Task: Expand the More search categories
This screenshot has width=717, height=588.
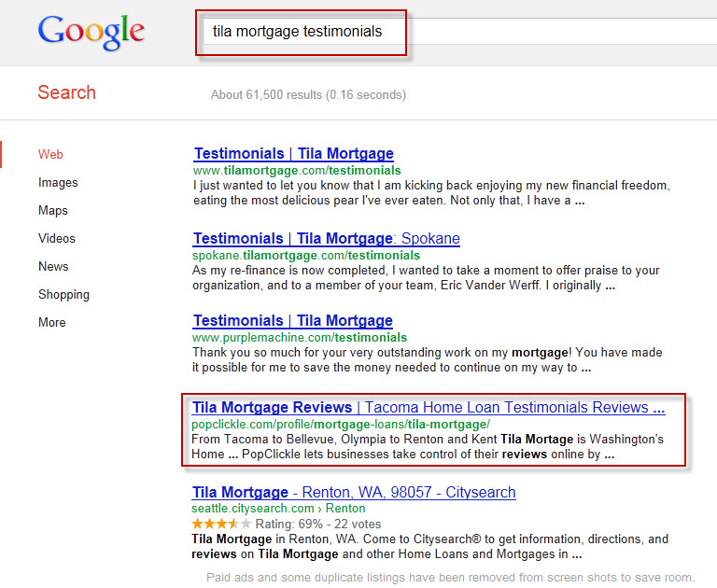Action: point(51,322)
